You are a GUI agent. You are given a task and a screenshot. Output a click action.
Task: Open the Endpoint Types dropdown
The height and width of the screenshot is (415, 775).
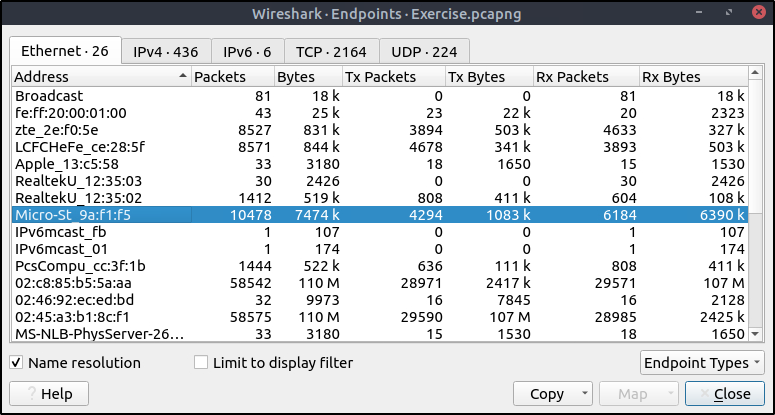702,362
